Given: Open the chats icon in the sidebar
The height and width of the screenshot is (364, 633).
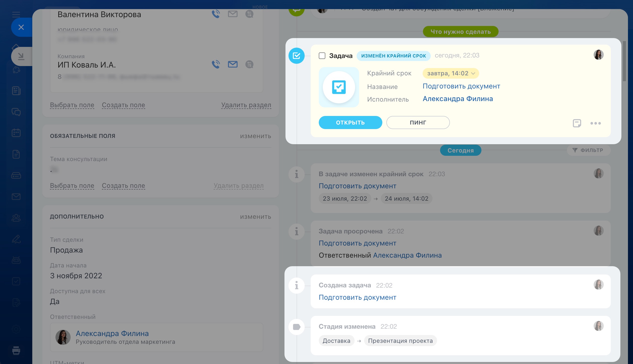Looking at the screenshot, I should [x=16, y=112].
